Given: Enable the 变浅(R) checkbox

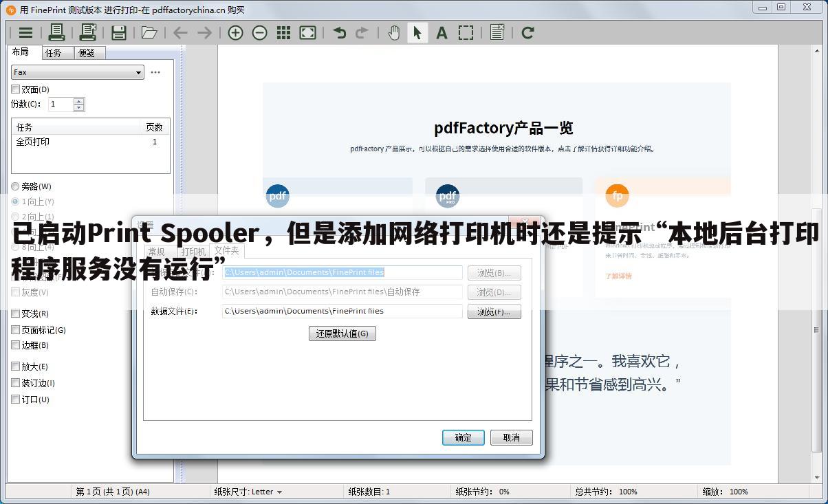Looking at the screenshot, I should [16, 314].
